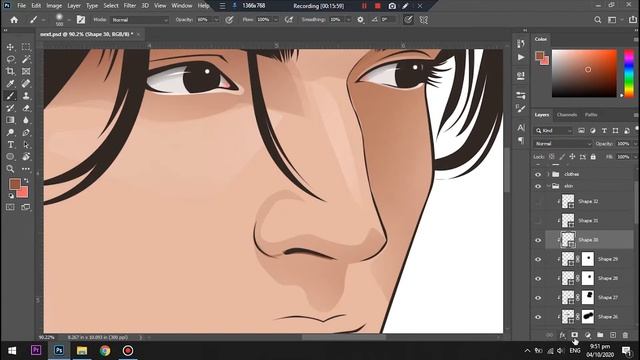
Task: Open Premiere Pro from the taskbar
Action: [x=36, y=350]
